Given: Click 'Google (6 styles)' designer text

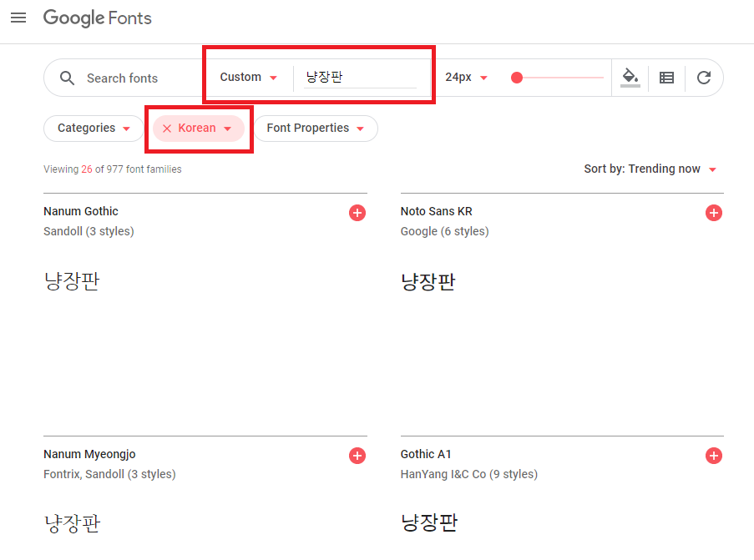Looking at the screenshot, I should pos(444,231).
